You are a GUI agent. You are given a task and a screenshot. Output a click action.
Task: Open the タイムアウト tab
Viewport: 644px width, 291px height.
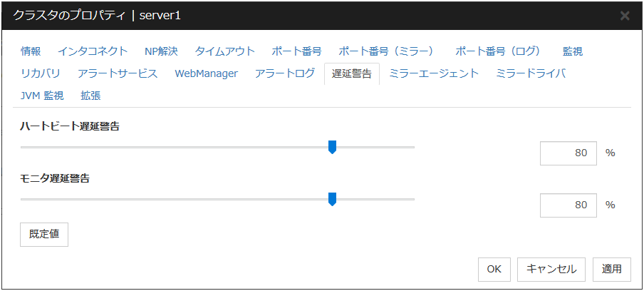click(224, 51)
